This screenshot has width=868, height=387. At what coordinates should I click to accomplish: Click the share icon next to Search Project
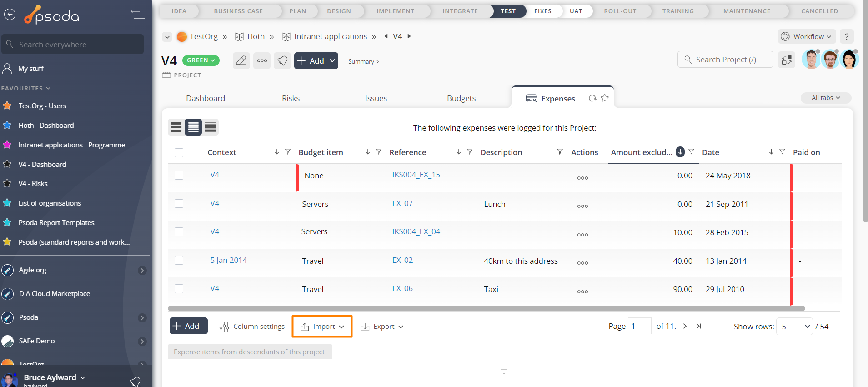[x=787, y=60]
